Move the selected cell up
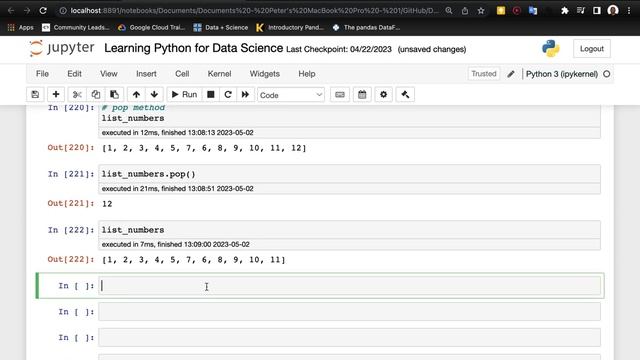Screen dimensions: 640x360 [x=136, y=95]
